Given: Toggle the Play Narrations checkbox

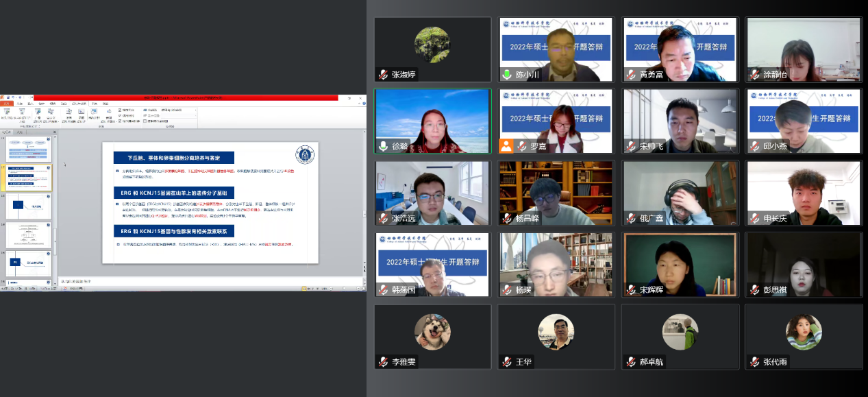Looking at the screenshot, I should pyautogui.click(x=121, y=110).
